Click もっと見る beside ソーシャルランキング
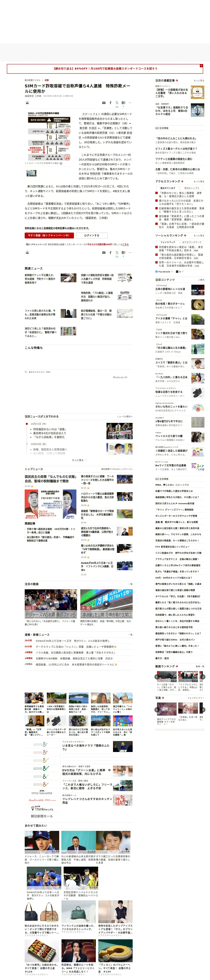210x980 pixels. pos(199,236)
